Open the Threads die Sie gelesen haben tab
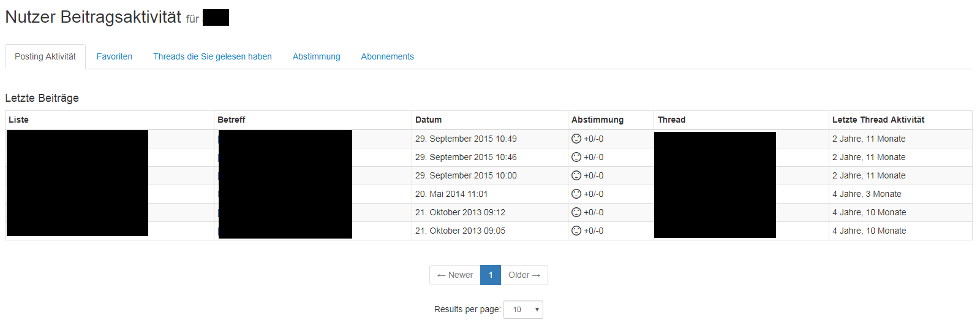Image resolution: width=980 pixels, height=333 pixels. [x=212, y=56]
